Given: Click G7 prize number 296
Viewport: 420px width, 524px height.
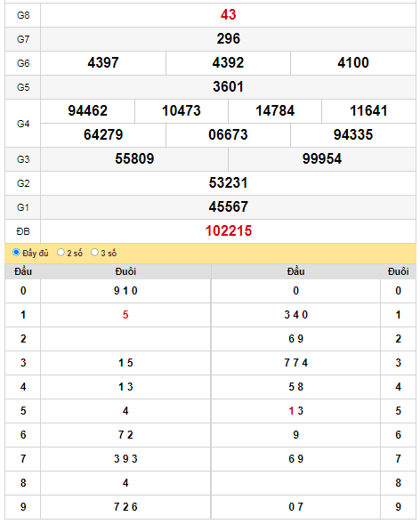Looking at the screenshot, I should [x=228, y=39].
